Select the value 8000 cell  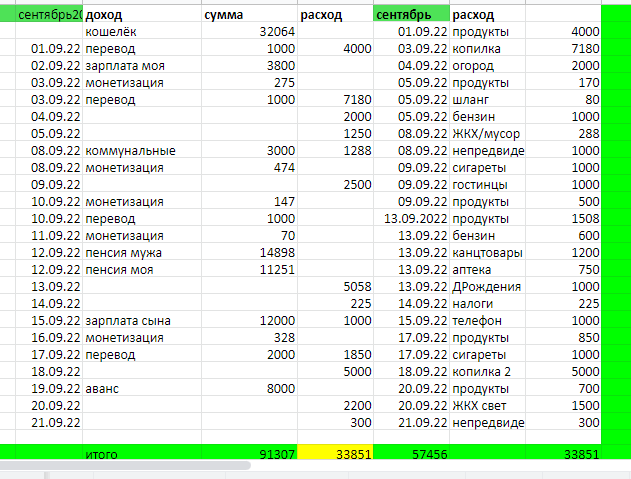tap(249, 389)
